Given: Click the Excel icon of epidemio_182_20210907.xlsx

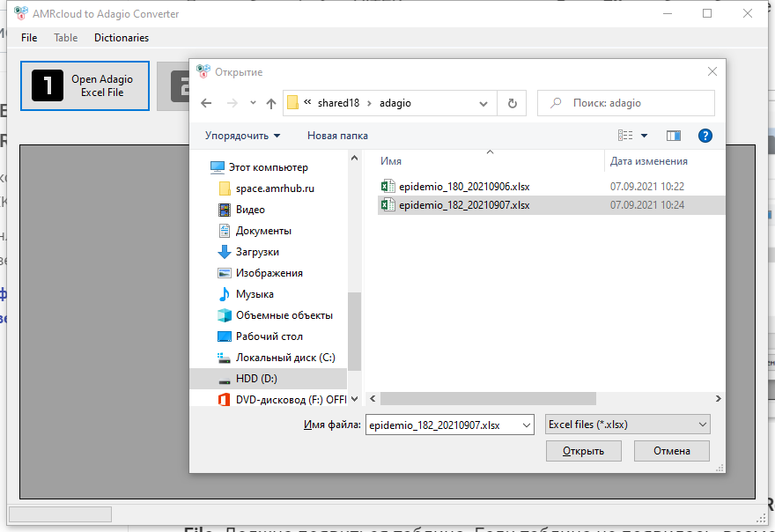Looking at the screenshot, I should [388, 204].
